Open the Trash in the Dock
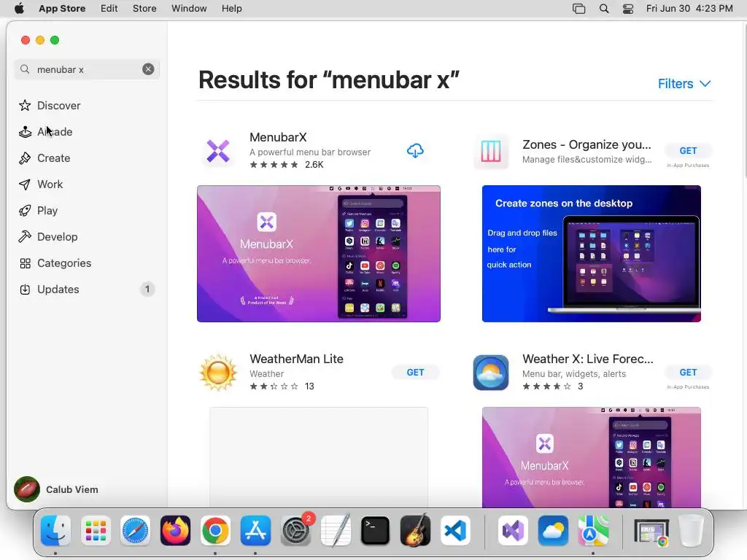The width and height of the screenshot is (747, 560). pyautogui.click(x=692, y=531)
